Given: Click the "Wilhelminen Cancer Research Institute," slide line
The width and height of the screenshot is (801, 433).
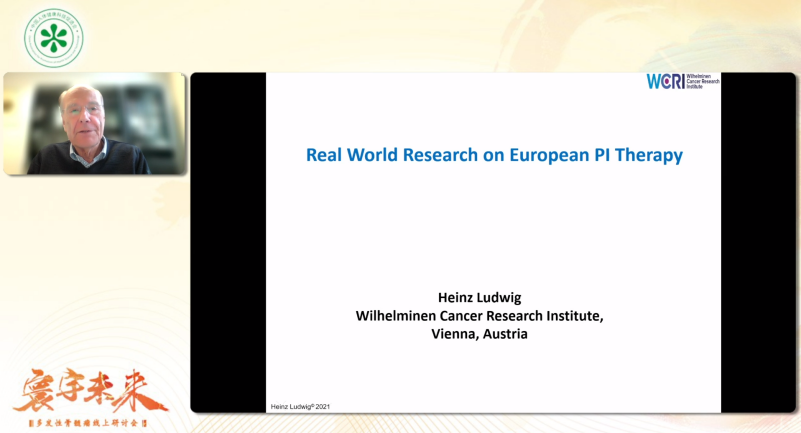Looking at the screenshot, I should 479,316.
